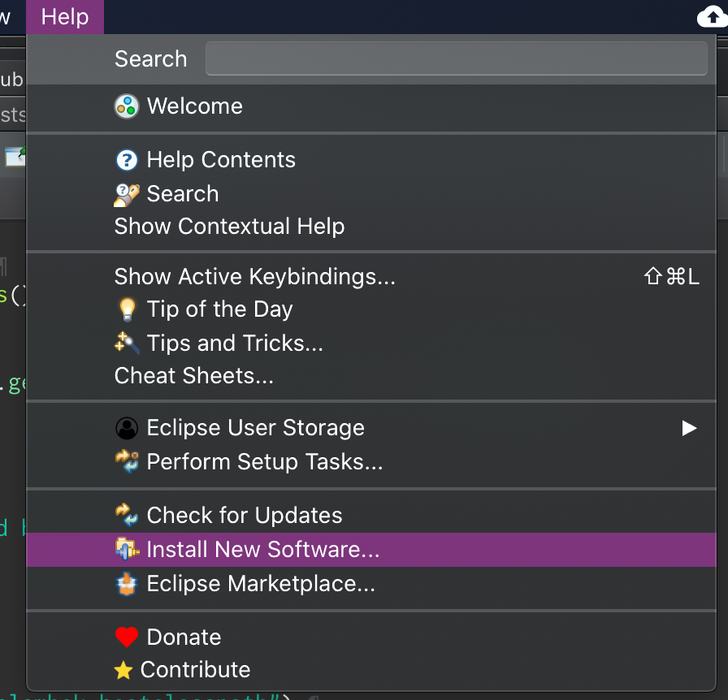Focus the Help menu search field
This screenshot has width=728, height=700.
coord(457,58)
